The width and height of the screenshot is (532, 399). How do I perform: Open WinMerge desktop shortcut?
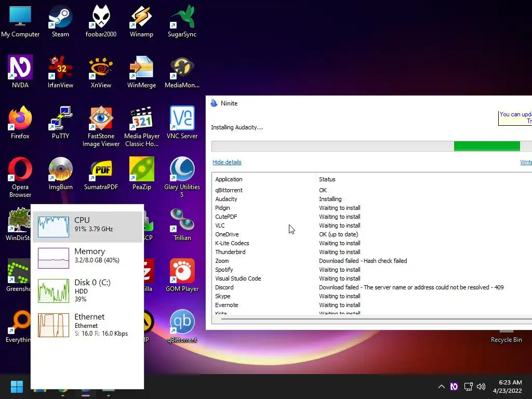tap(141, 72)
